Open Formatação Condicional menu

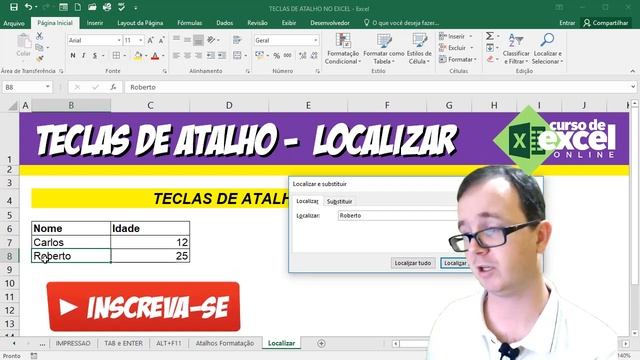(343, 49)
